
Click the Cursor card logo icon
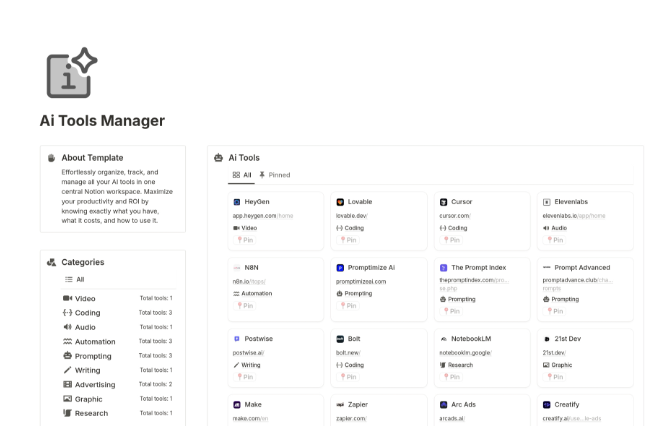tap(443, 201)
